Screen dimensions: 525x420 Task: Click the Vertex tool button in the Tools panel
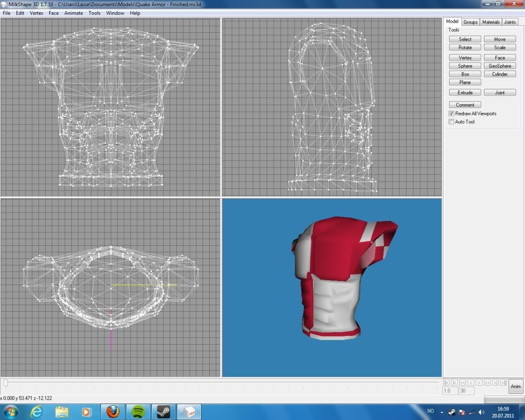click(x=465, y=57)
